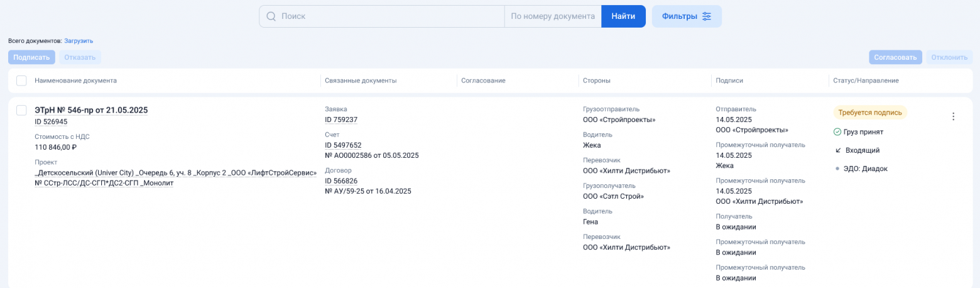Open the ID 526945 link
The height and width of the screenshot is (288, 980).
coord(51,122)
